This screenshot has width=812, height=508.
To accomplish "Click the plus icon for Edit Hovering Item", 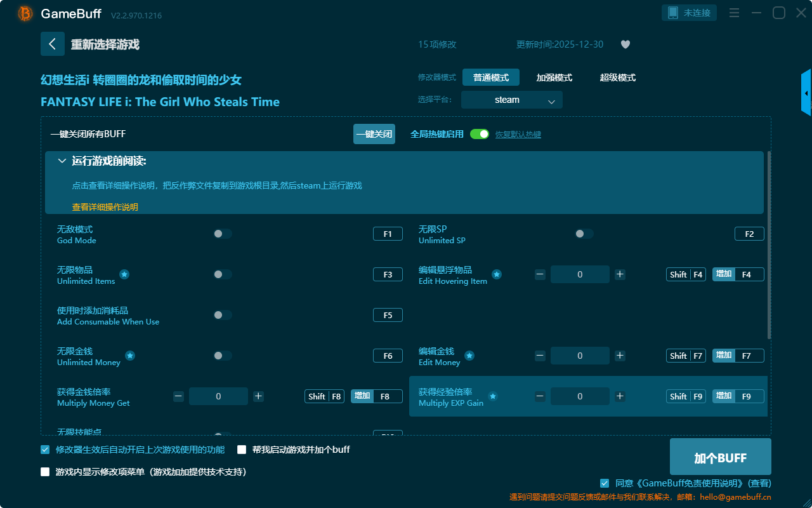I will [620, 274].
